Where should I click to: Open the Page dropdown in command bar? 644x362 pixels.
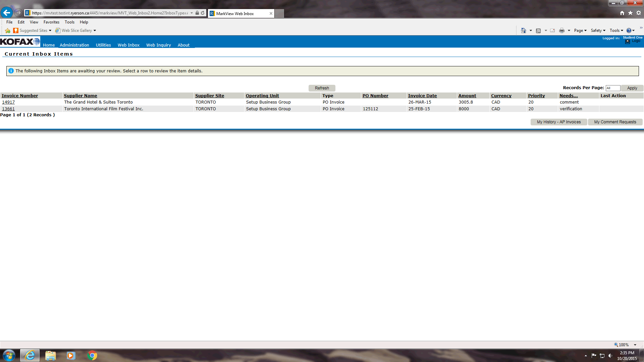point(580,31)
